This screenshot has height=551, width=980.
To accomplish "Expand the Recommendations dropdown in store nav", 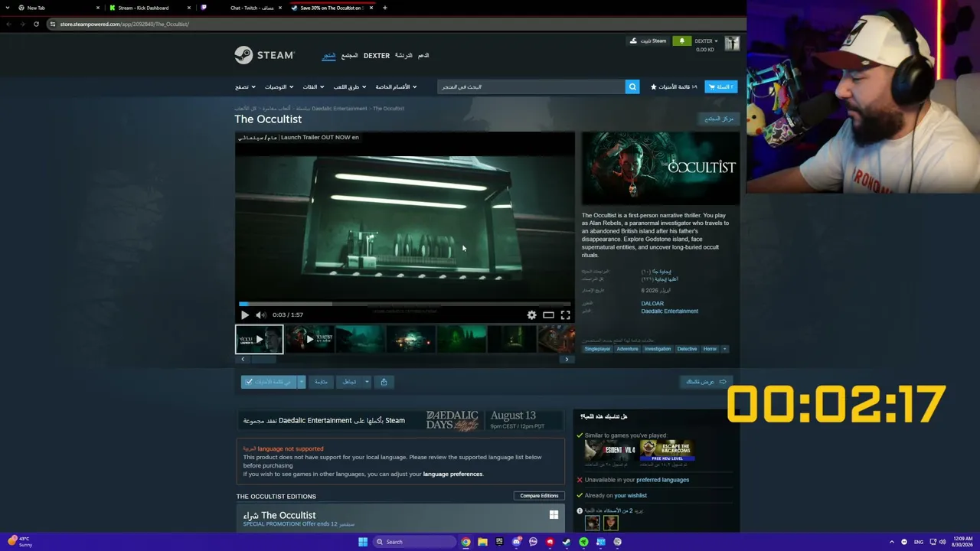I will 279,86.
